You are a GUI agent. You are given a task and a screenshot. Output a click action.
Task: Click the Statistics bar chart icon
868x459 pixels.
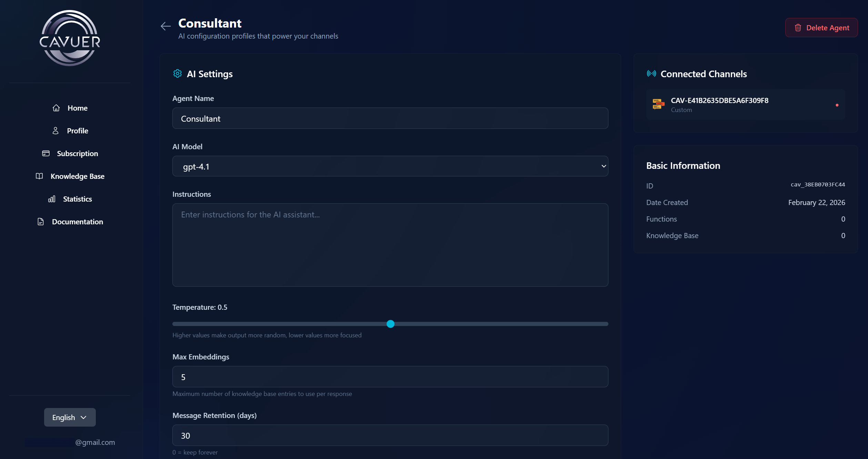(52, 199)
